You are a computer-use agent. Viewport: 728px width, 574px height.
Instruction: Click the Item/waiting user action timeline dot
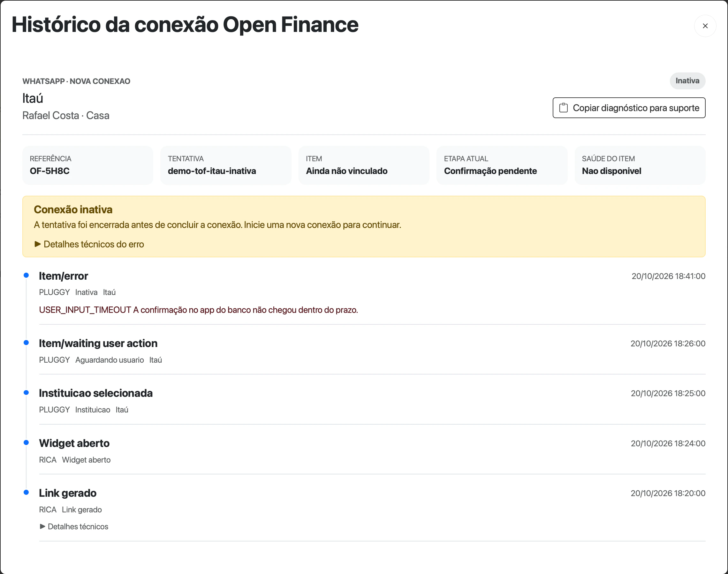pyautogui.click(x=26, y=343)
